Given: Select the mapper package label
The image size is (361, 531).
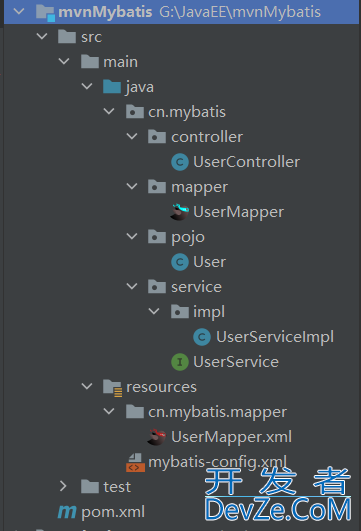Looking at the screenshot, I should (199, 187).
